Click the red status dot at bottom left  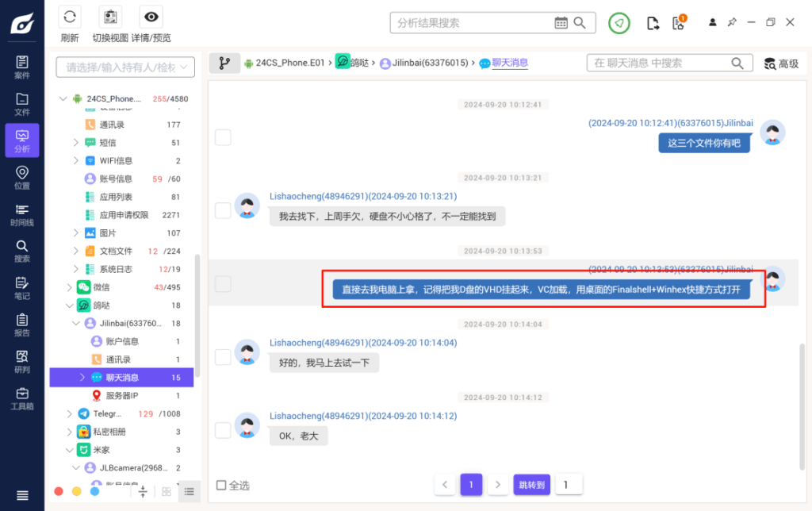pyautogui.click(x=58, y=491)
